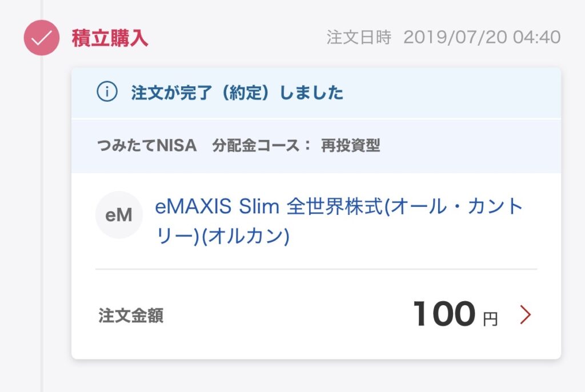585x392 pixels.
Task: Click the info circle icon
Action: point(107,92)
